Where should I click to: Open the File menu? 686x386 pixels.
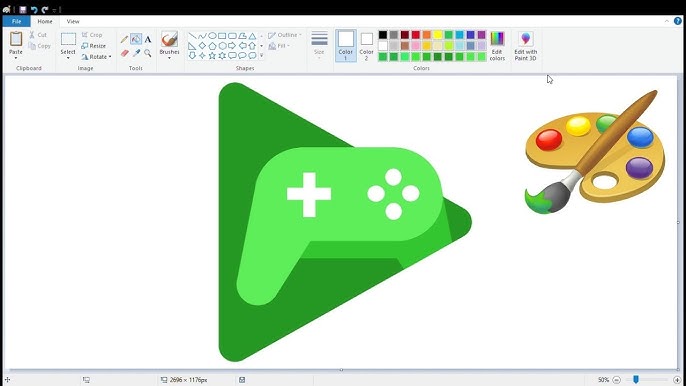(16, 21)
